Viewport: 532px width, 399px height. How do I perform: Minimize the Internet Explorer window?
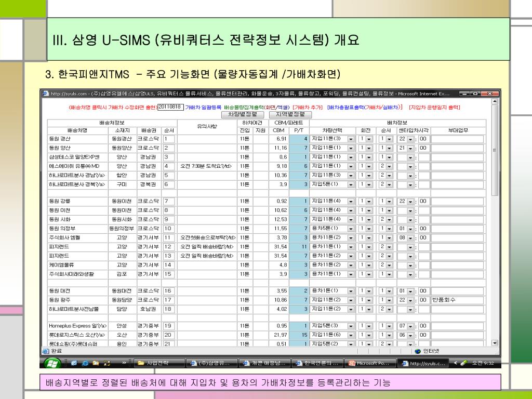click(x=464, y=94)
